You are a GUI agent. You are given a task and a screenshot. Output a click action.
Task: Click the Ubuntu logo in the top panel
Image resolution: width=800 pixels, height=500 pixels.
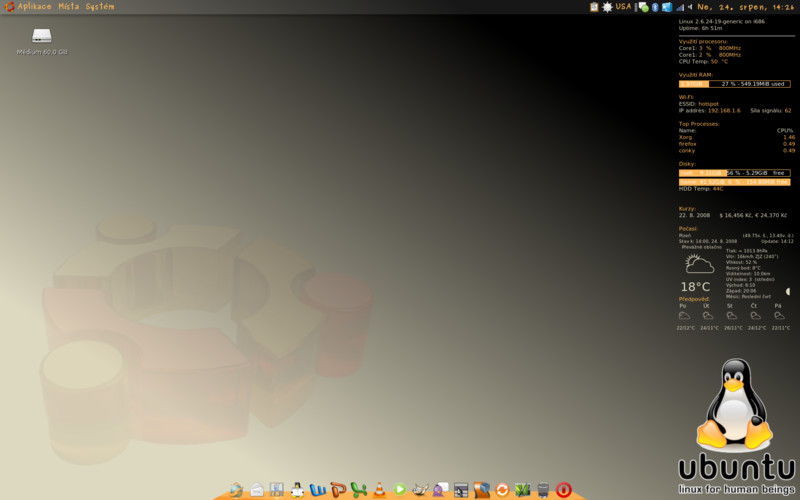(9, 7)
